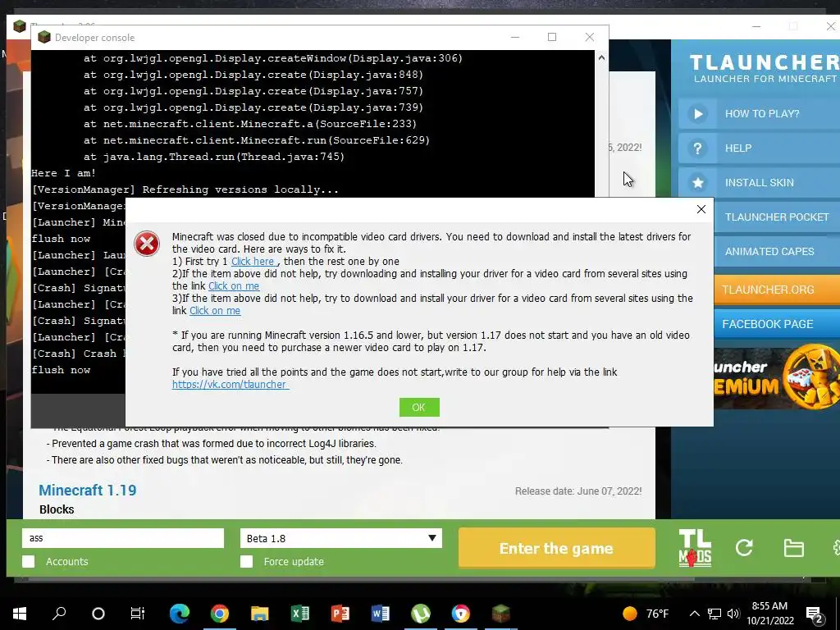Viewport: 840px width, 630px height.
Task: Minimize the Developer console window
Action: click(515, 37)
